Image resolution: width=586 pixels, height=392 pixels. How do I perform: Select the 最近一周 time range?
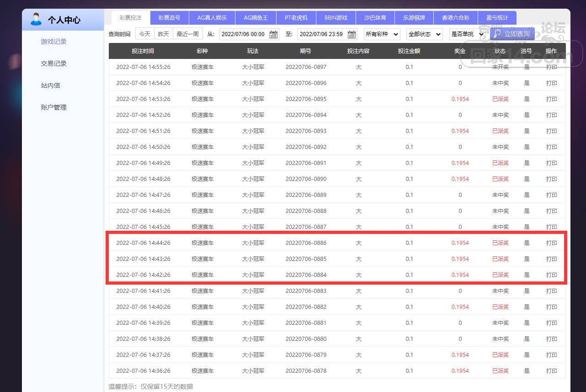(x=187, y=34)
